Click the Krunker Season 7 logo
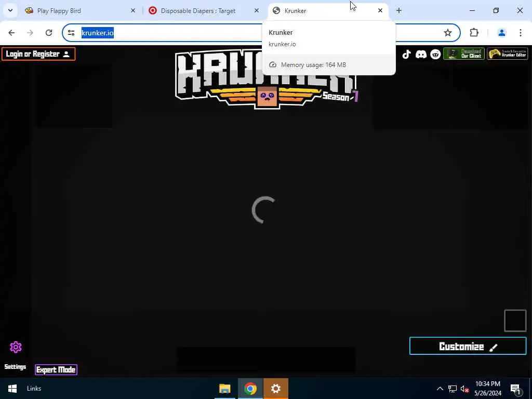 click(x=267, y=79)
